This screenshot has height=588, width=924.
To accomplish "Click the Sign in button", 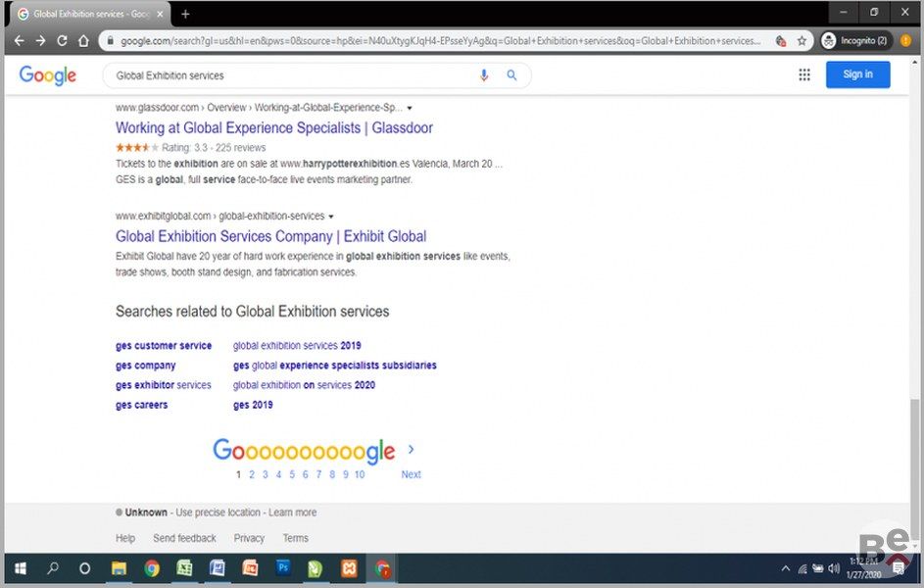I will 857,74.
